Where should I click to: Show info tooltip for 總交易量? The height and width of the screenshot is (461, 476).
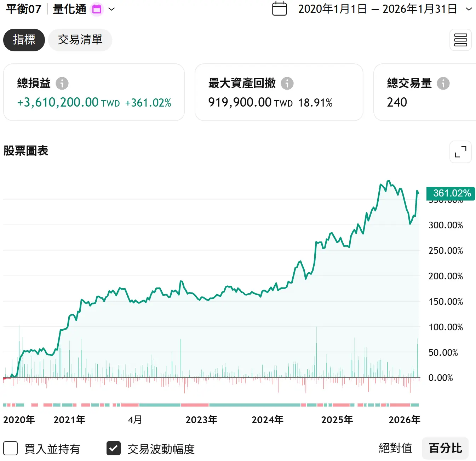pyautogui.click(x=443, y=83)
